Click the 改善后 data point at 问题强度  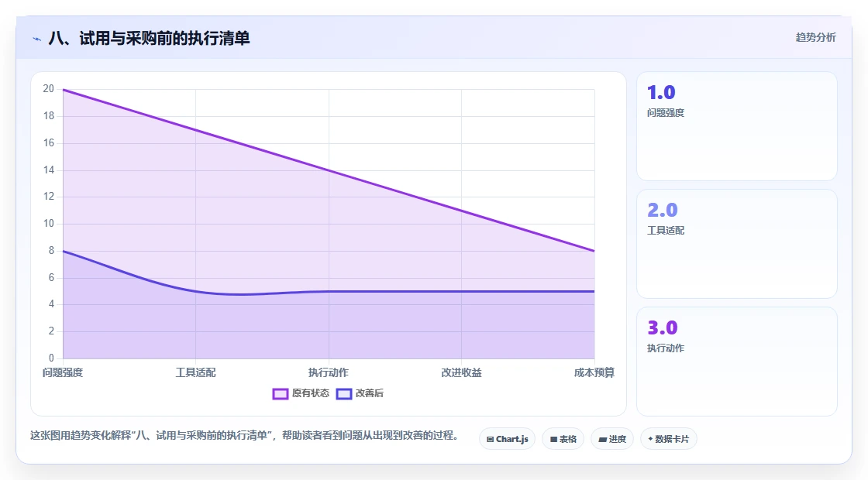[x=63, y=251]
